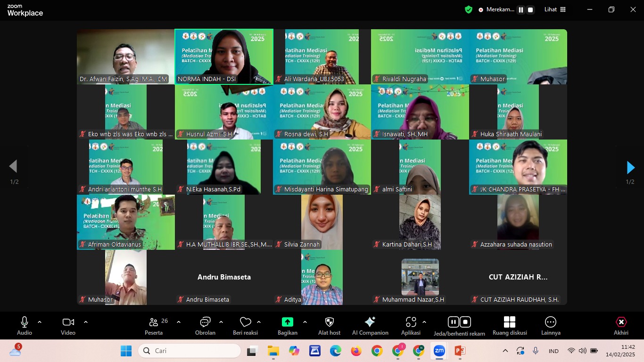The height and width of the screenshot is (362, 644).
Task: Expand the Video options arrow
Action: (x=86, y=322)
